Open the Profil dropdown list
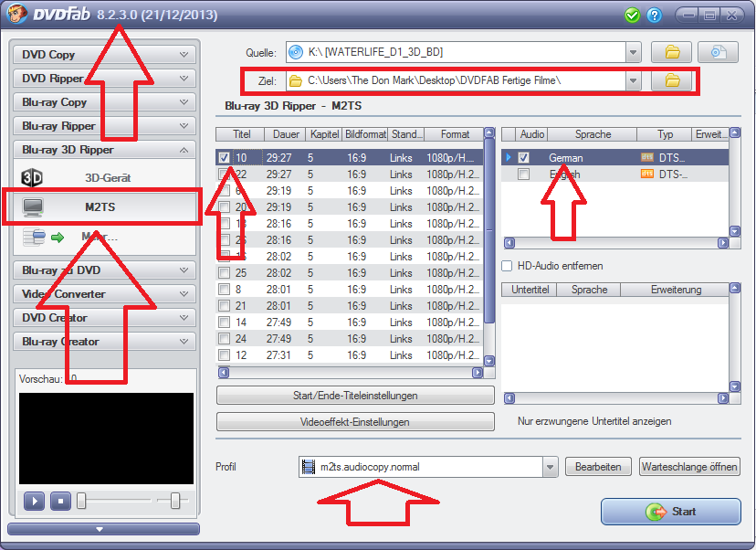The image size is (756, 550). (x=550, y=467)
